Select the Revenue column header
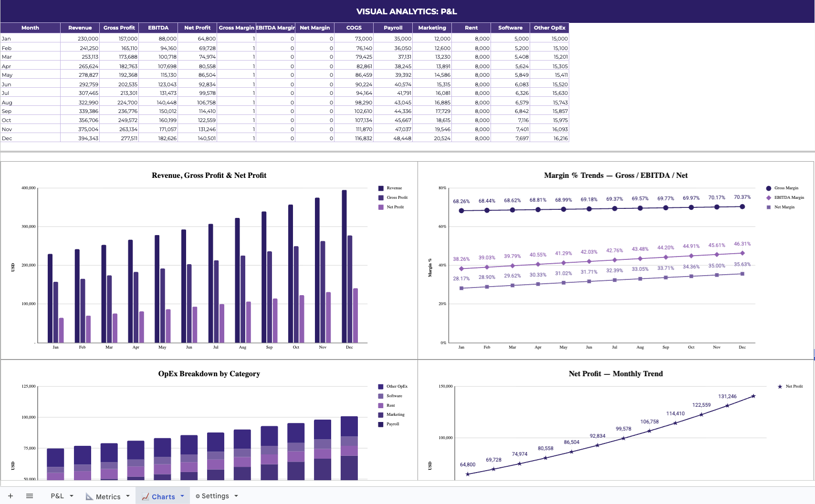Viewport: 815px width, 504px height. point(80,28)
